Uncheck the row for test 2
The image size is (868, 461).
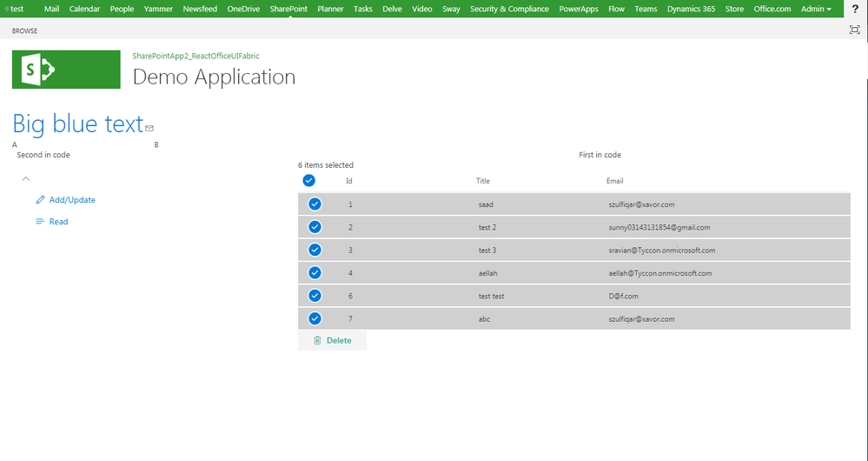click(315, 227)
